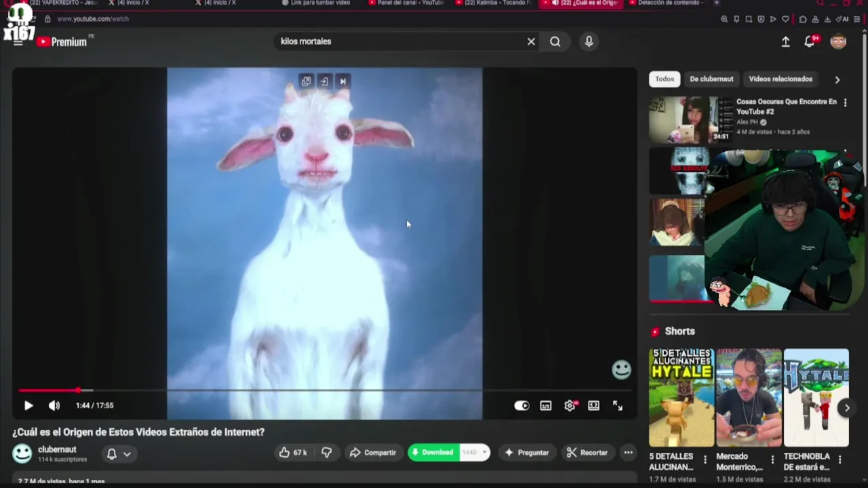Screen dimensions: 868x488
Task: Open options for 'Mercado Monterrico' short
Action: click(x=772, y=460)
